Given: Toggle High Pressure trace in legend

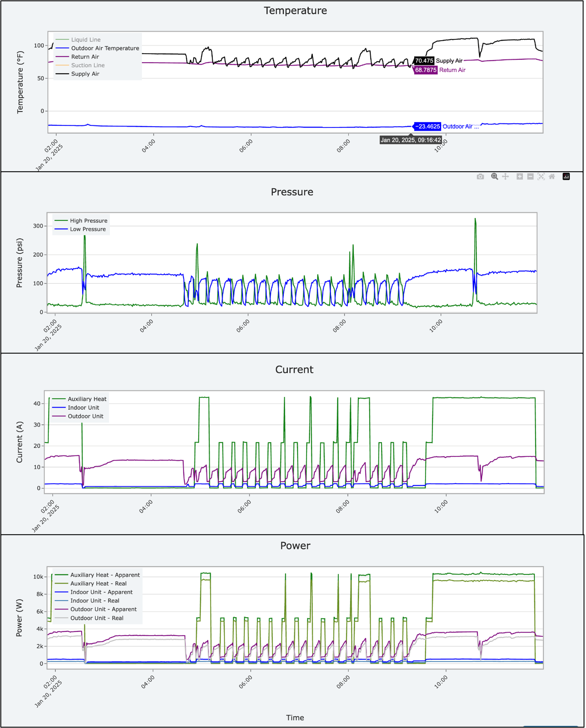Looking at the screenshot, I should [x=89, y=221].
